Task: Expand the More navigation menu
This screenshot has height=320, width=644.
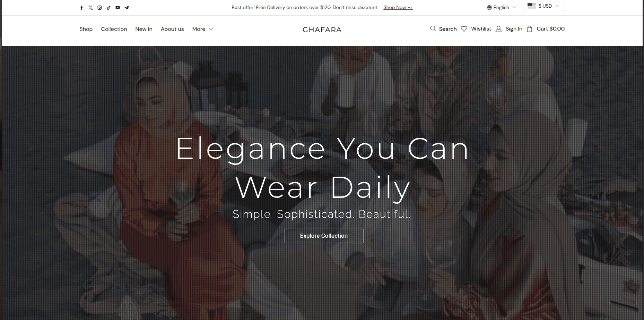Action: [x=202, y=29]
